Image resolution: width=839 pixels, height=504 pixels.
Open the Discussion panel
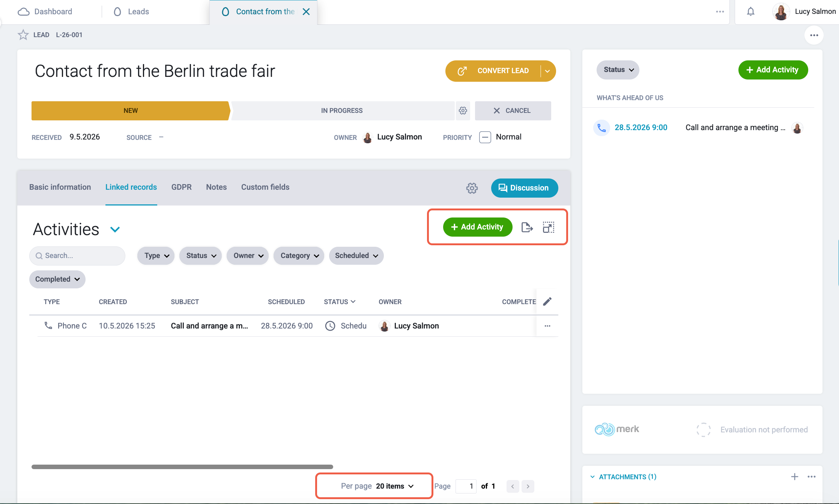(524, 188)
